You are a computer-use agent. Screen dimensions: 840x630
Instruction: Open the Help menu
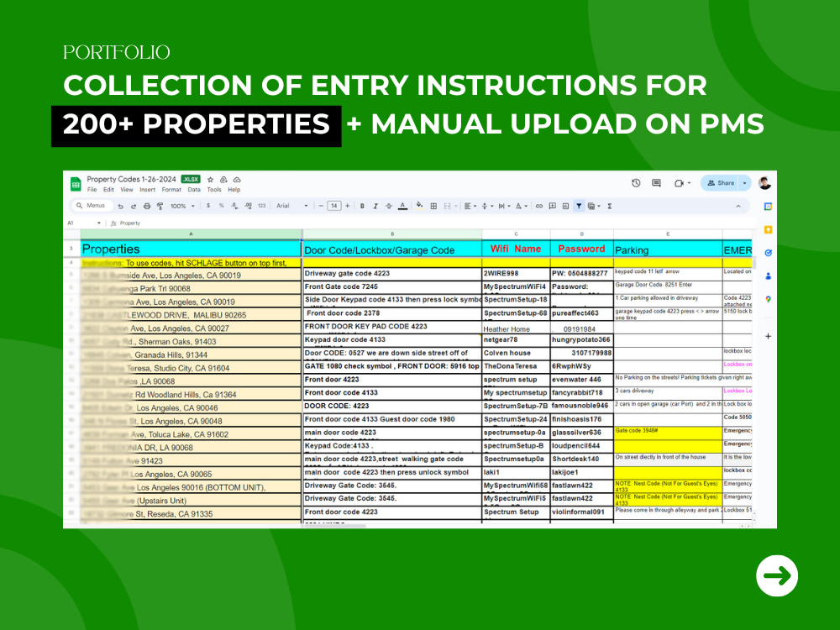click(234, 190)
